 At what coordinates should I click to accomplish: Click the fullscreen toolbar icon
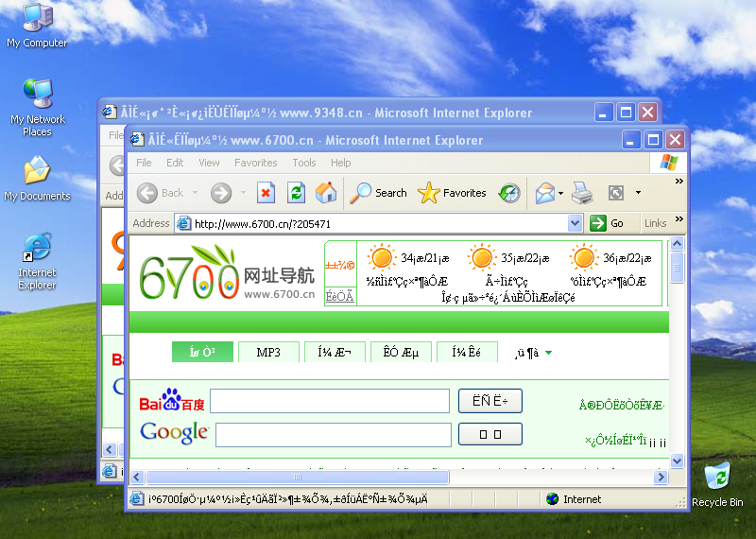point(616,193)
